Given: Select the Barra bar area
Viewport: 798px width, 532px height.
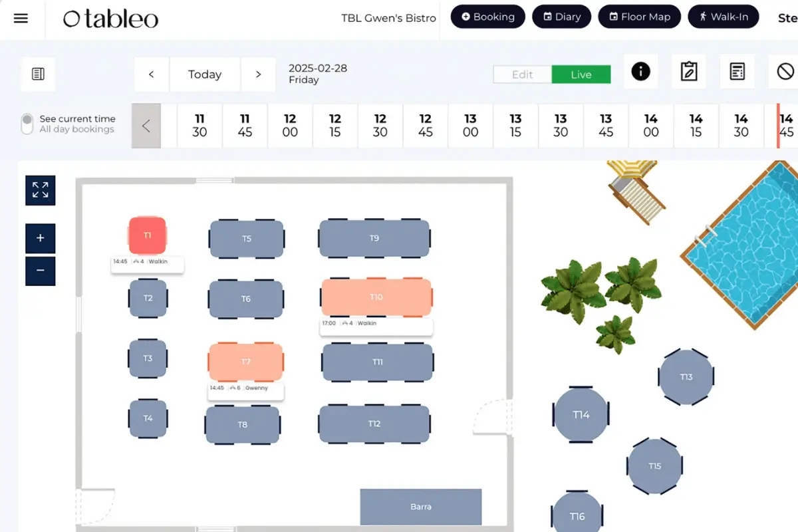Looking at the screenshot, I should point(421,507).
